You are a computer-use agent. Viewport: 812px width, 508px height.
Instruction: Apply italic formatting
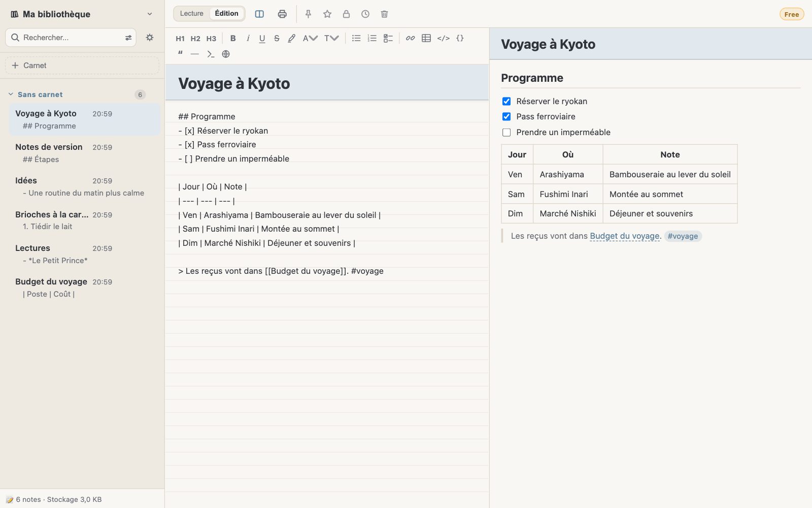coord(248,38)
